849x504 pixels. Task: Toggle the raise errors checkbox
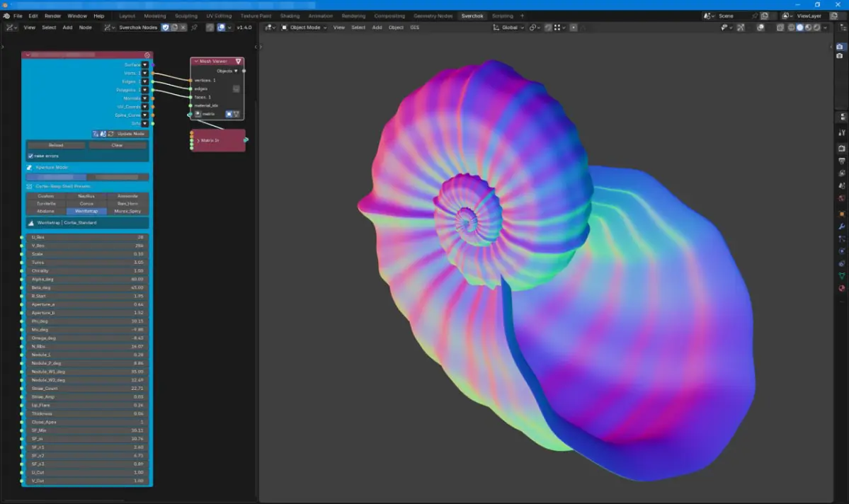[30, 156]
